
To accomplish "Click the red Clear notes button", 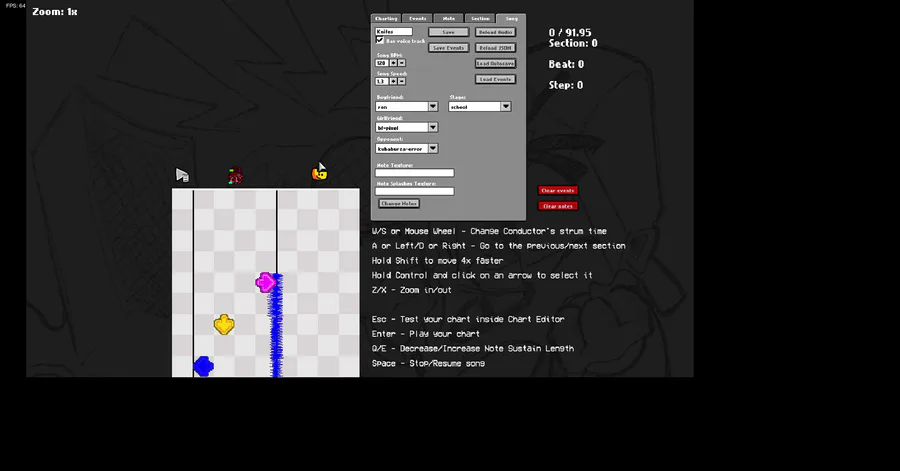I will point(558,206).
